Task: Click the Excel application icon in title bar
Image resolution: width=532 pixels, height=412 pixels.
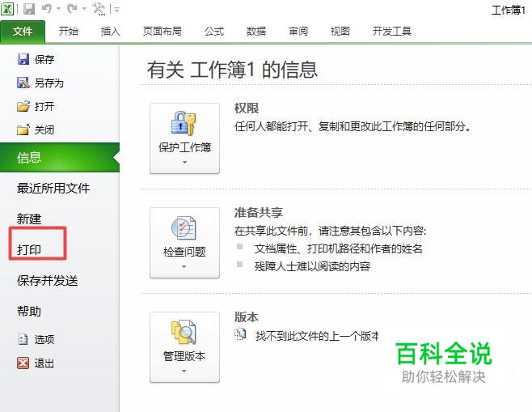Action: [x=7, y=8]
